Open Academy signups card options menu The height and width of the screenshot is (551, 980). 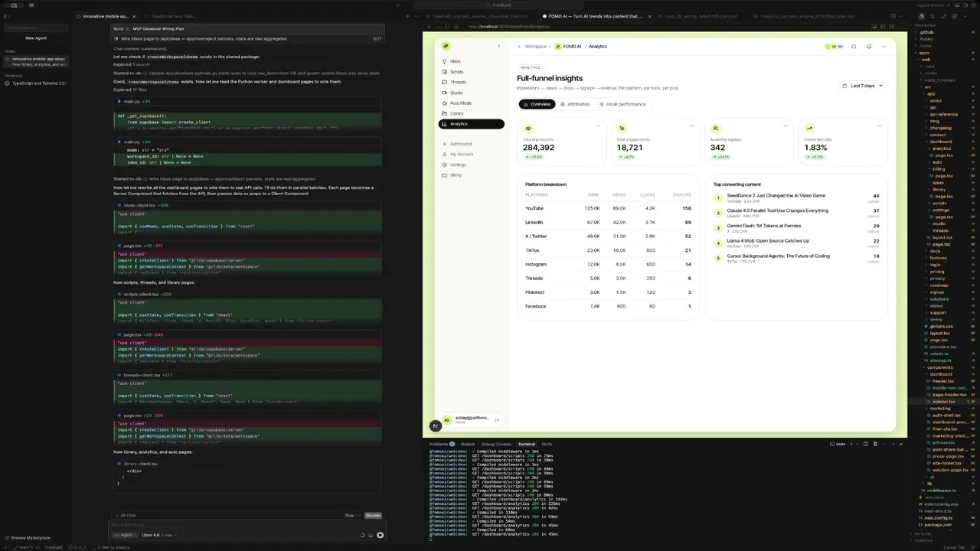[x=786, y=126]
